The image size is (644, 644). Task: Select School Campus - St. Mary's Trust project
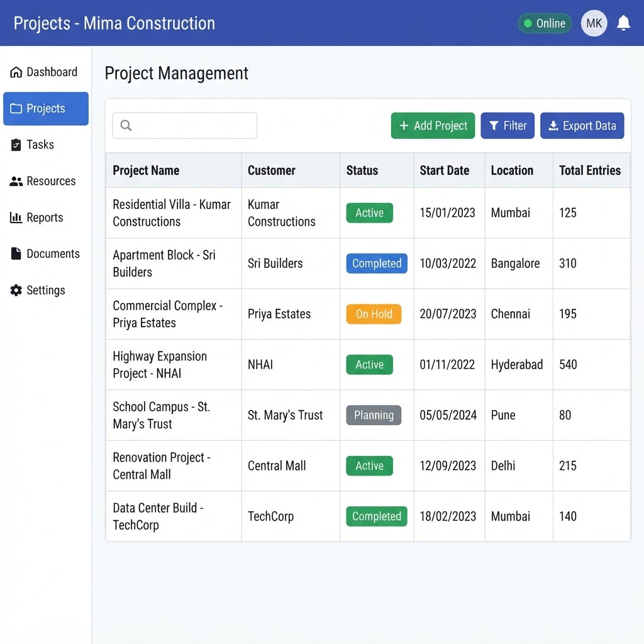coord(162,415)
